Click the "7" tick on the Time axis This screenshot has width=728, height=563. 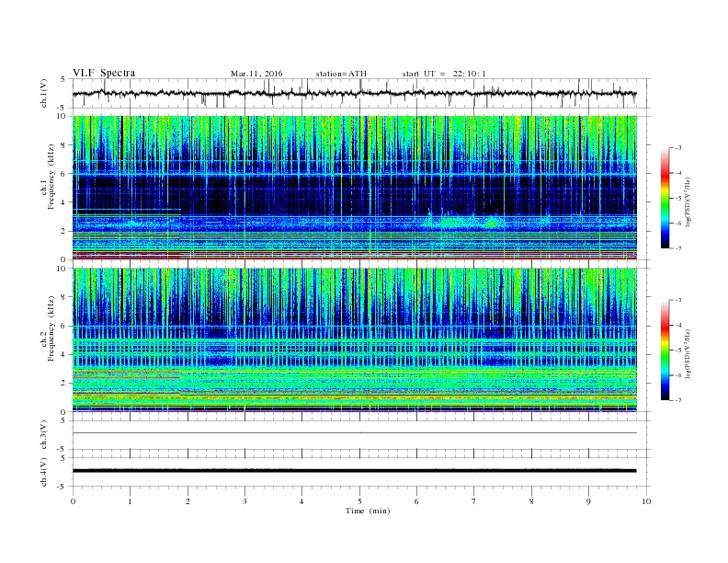tap(474, 501)
